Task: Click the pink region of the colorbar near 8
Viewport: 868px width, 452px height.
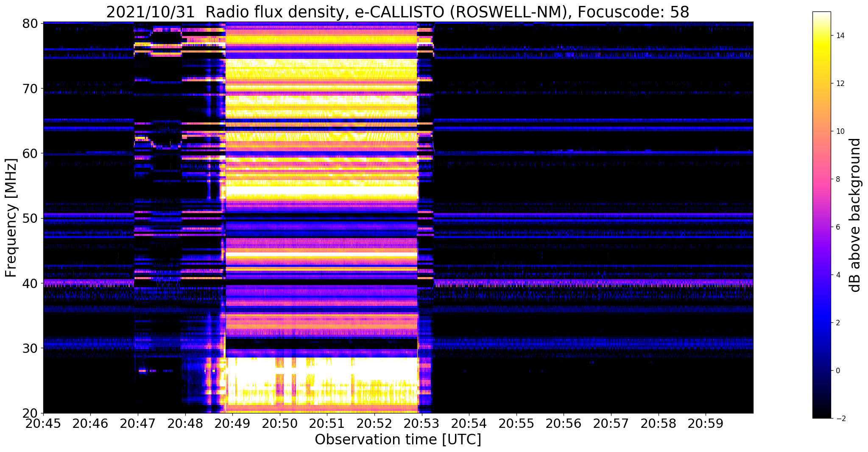Action: (x=821, y=179)
